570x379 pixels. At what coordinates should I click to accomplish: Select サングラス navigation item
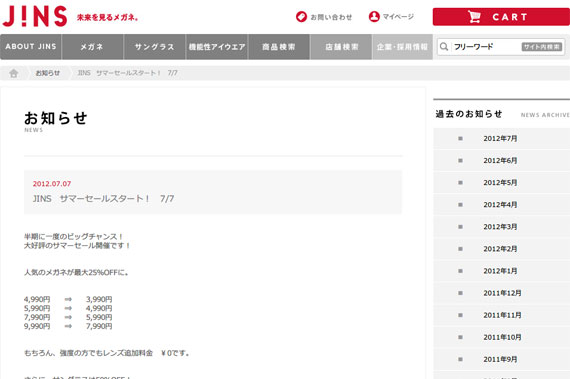coord(155,47)
